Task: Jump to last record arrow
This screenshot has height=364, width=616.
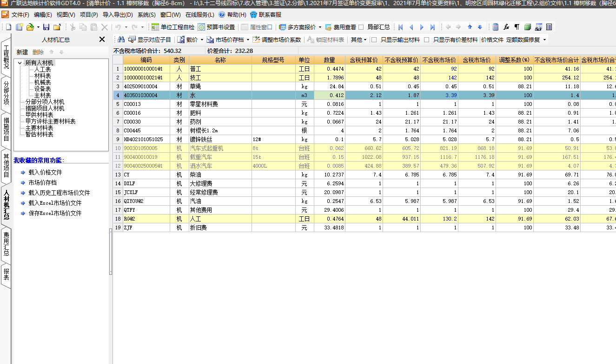Action: (x=432, y=27)
